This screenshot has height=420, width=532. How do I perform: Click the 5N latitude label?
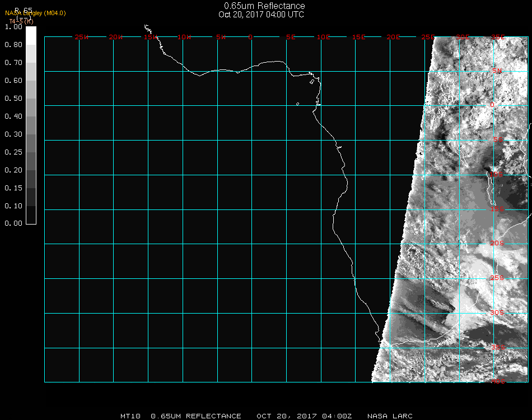click(497, 71)
